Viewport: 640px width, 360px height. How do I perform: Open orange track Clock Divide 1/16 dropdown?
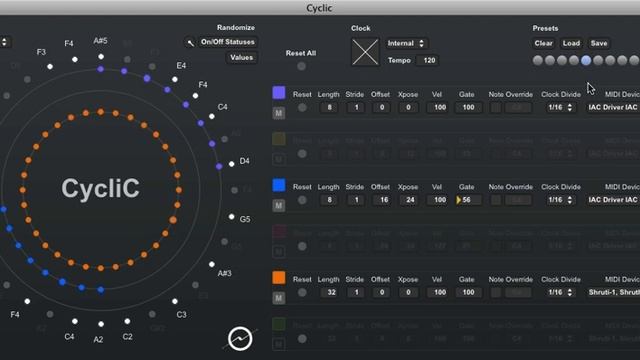click(560, 293)
